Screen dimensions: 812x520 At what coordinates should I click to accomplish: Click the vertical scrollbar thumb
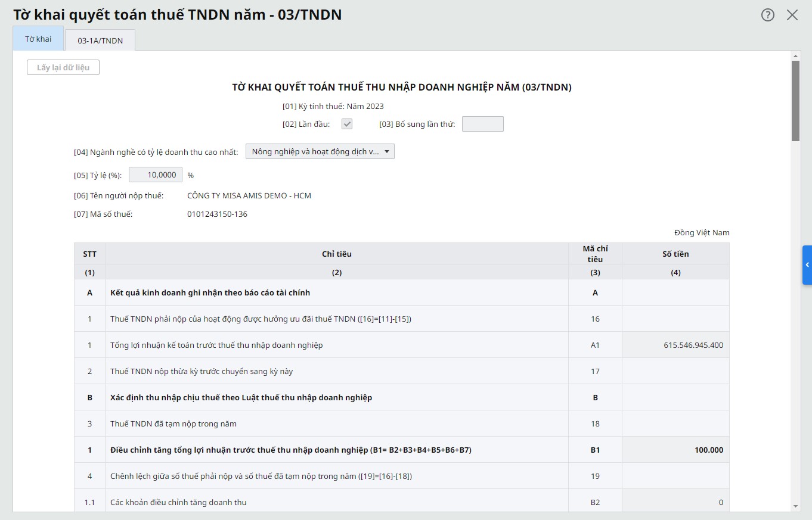tap(795, 101)
